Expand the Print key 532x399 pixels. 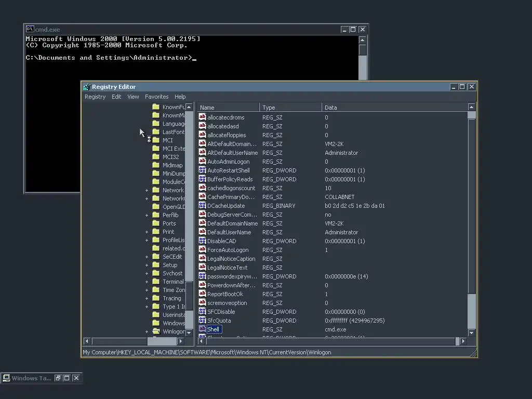point(147,232)
